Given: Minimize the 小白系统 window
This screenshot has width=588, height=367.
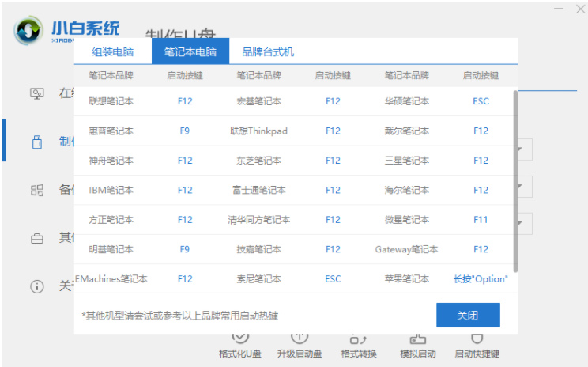Looking at the screenshot, I should [559, 8].
